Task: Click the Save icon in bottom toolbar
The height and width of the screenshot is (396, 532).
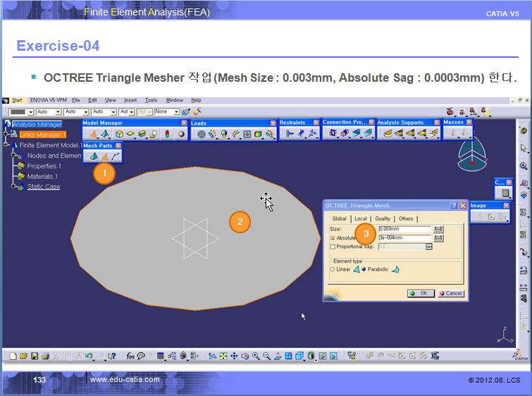Action: [x=35, y=357]
